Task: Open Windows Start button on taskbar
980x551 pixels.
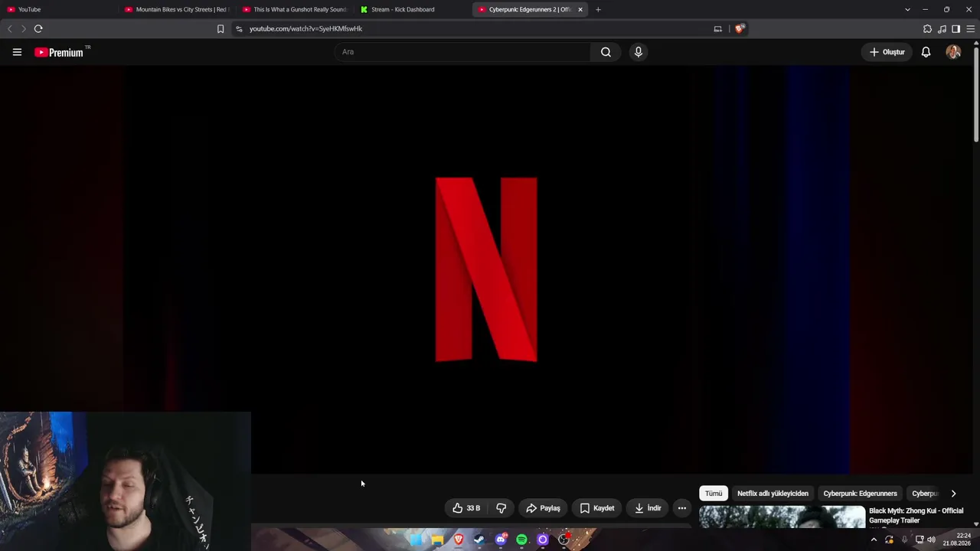Action: point(416,540)
